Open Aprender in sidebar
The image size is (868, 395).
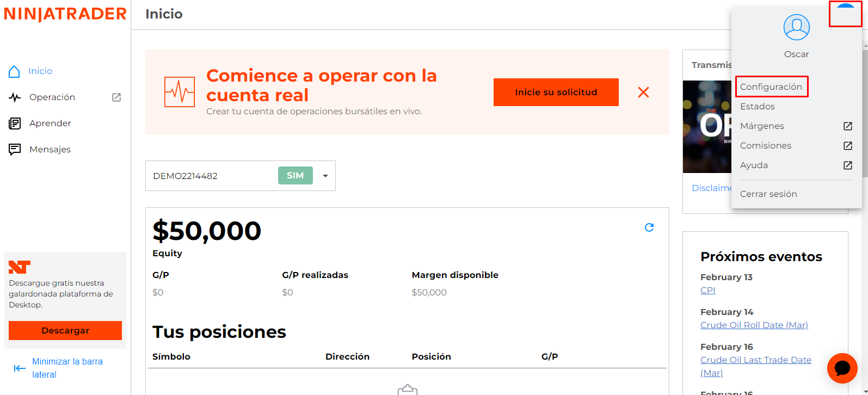(x=50, y=124)
